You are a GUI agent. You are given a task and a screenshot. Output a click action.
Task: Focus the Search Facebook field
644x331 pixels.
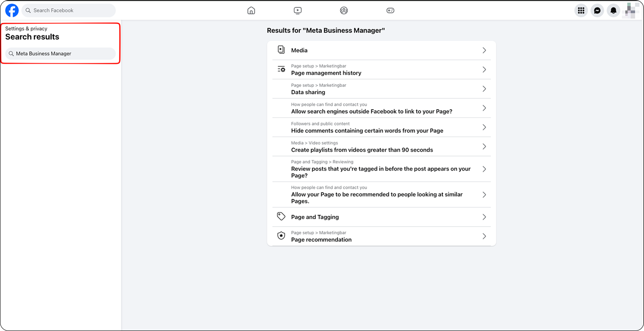tap(69, 10)
